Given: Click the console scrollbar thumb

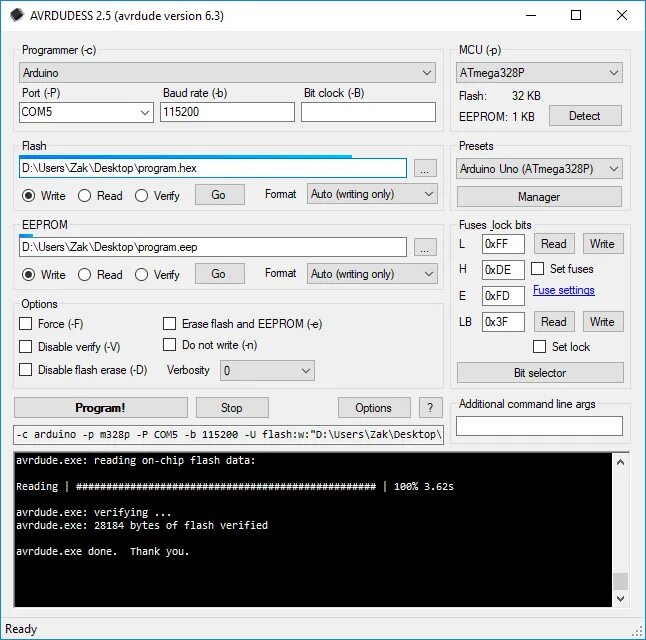Looking at the screenshot, I should pyautogui.click(x=620, y=581).
